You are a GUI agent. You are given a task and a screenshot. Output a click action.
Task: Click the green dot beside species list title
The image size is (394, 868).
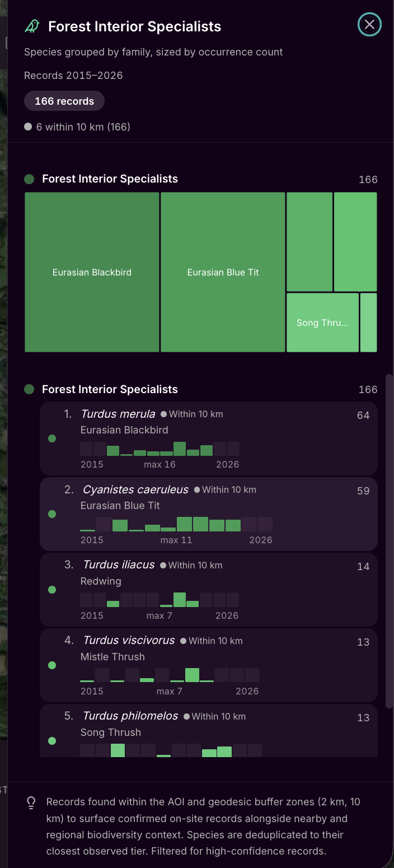pyautogui.click(x=29, y=389)
